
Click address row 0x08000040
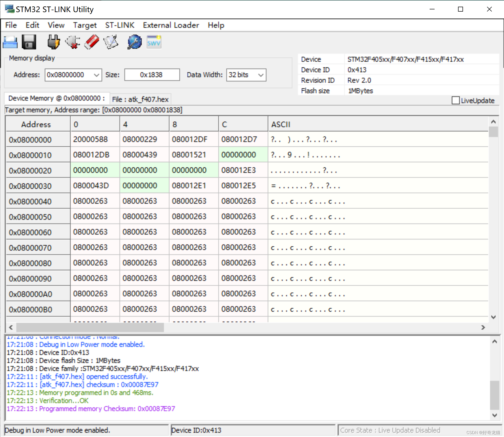click(38, 201)
